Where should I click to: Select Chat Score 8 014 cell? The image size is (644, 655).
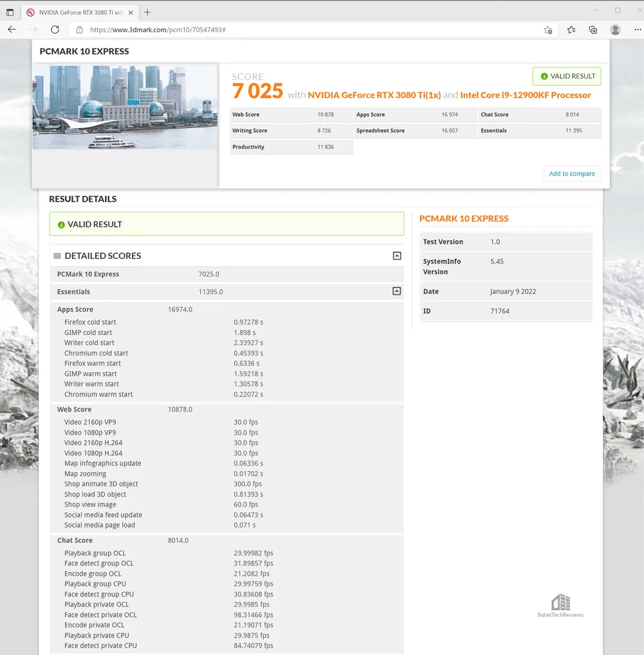[x=540, y=115]
